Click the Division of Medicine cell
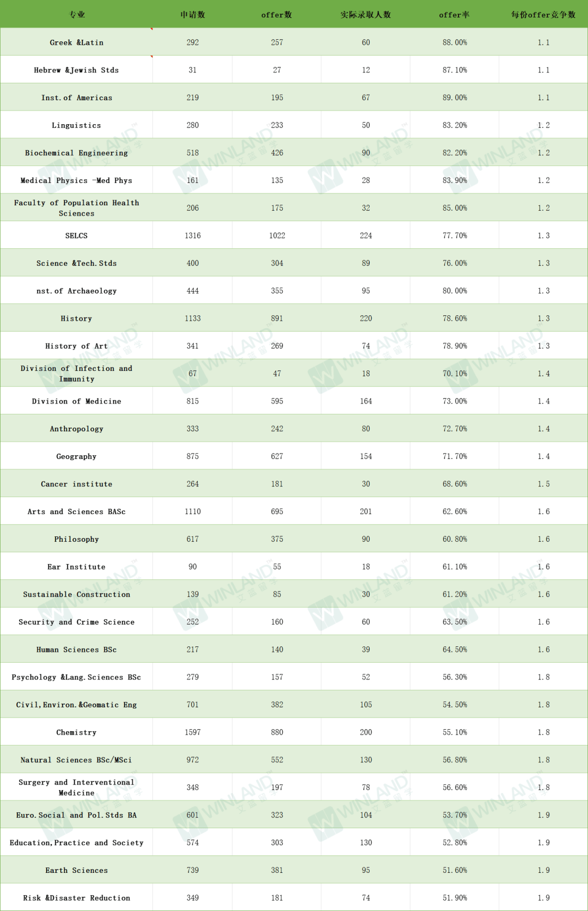This screenshot has width=588, height=911. coord(77,401)
